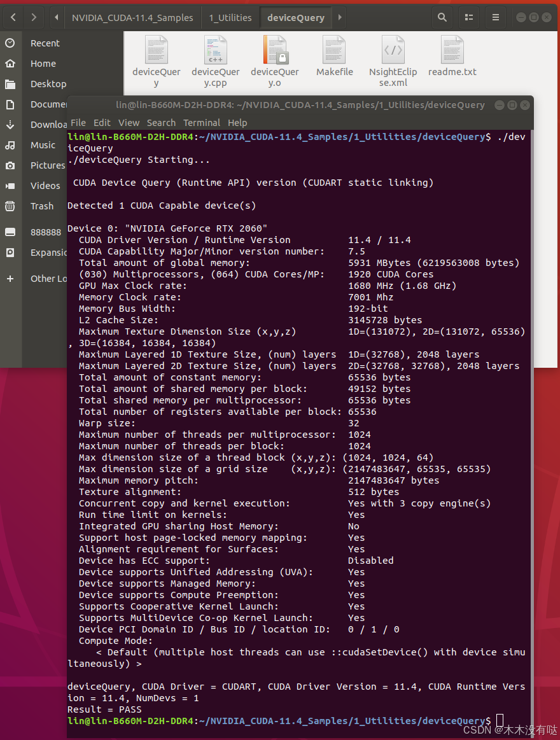Click "Memory Bus Width:" label
This screenshot has width=560, height=740.
click(x=127, y=309)
